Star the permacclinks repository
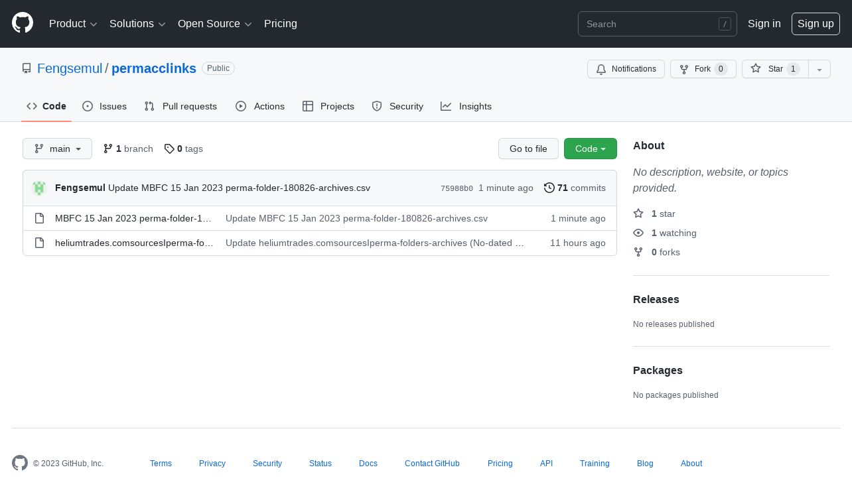This screenshot has width=852, height=504. pos(774,69)
